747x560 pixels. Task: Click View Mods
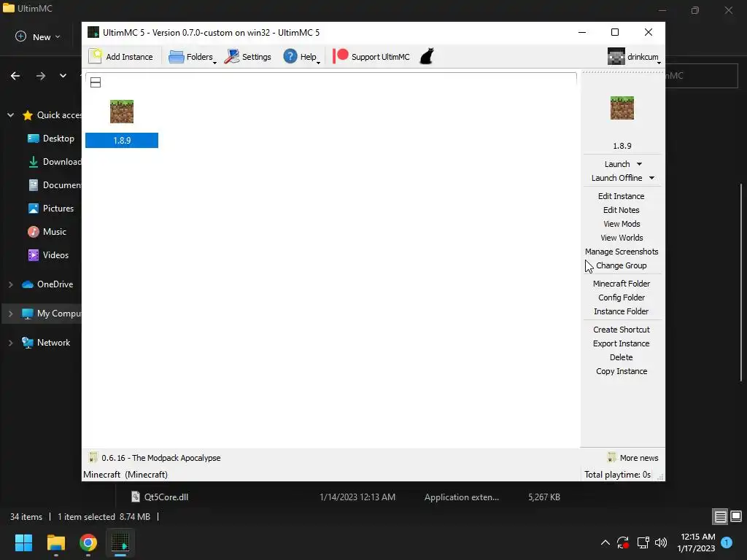tap(622, 224)
